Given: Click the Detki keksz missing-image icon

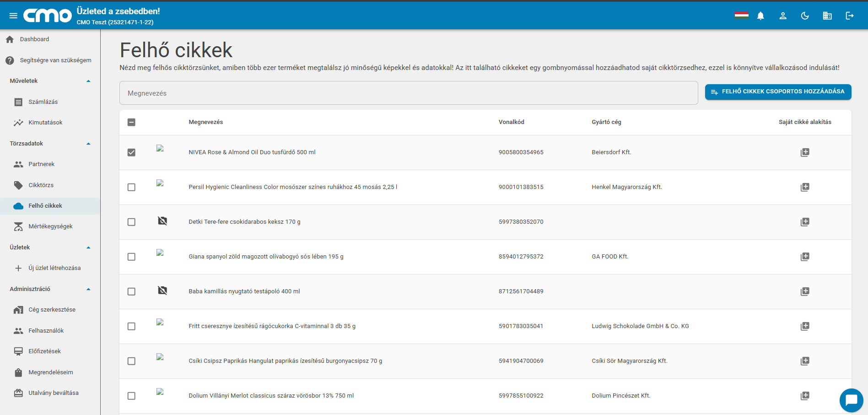Looking at the screenshot, I should point(162,221).
